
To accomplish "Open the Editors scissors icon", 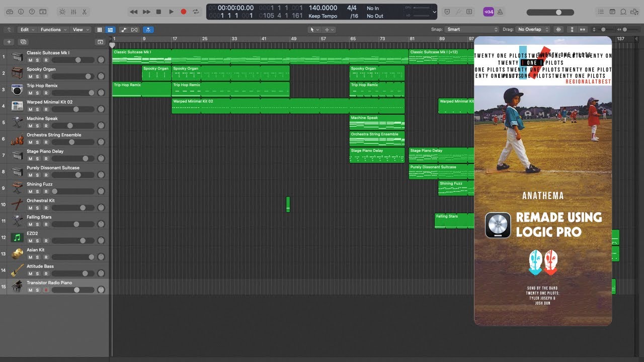I will 84,12.
